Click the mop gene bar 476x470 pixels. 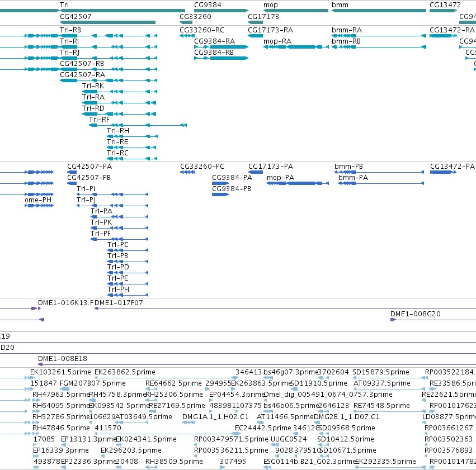(296, 11)
